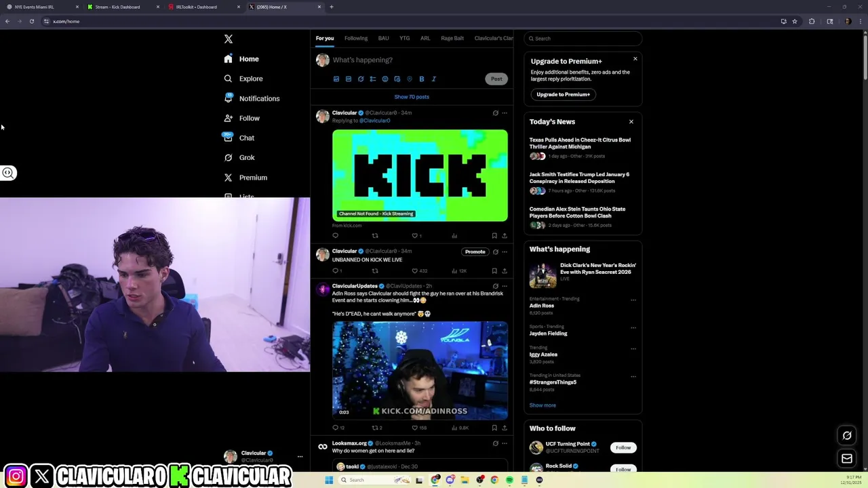Open Spotify from the Windows taskbar
868x488 pixels.
[509, 480]
